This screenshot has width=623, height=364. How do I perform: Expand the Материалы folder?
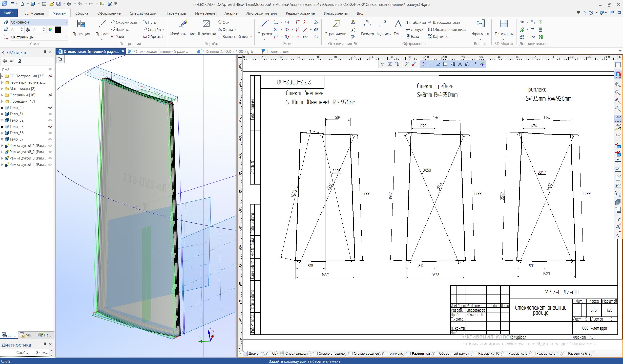coord(2,89)
